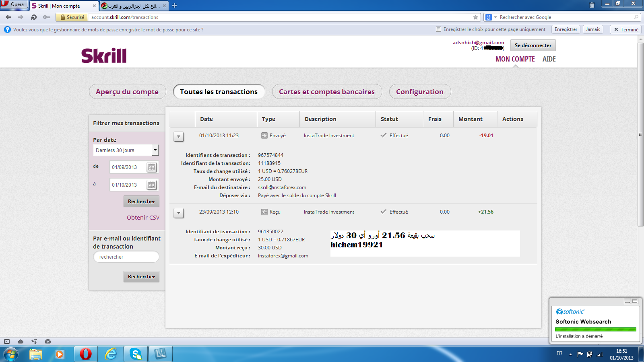This screenshot has width=644, height=362.
Task: Go back using the browser back arrow
Action: 8,17
